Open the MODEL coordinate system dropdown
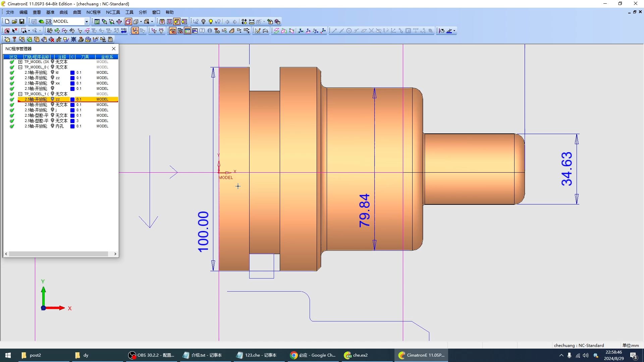The image size is (644, 362). [x=86, y=21]
